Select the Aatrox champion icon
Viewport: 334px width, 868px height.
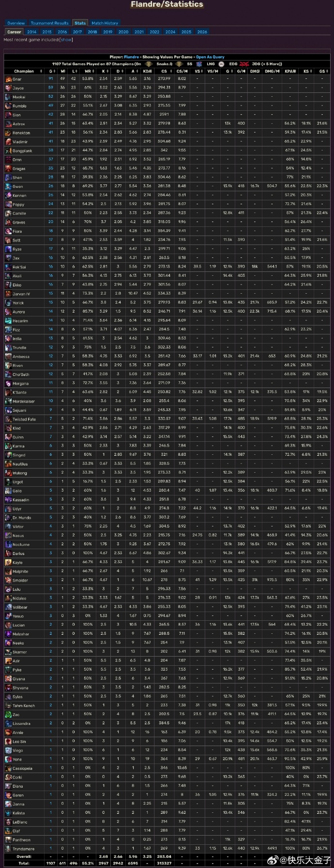9,124
